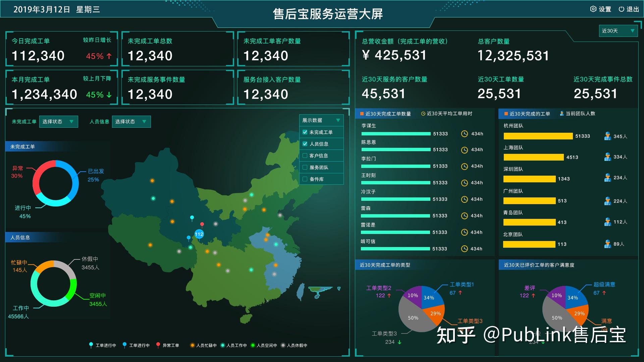Screen dimensions: 644x362
Task: Click the 本月完成工单 card
Action: 62,87
